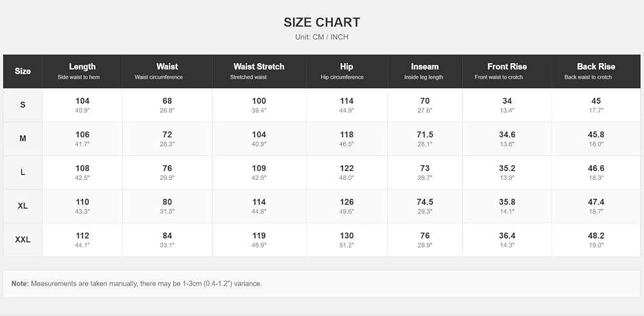Select the M size row label
This screenshot has height=316, width=644.
23,139
